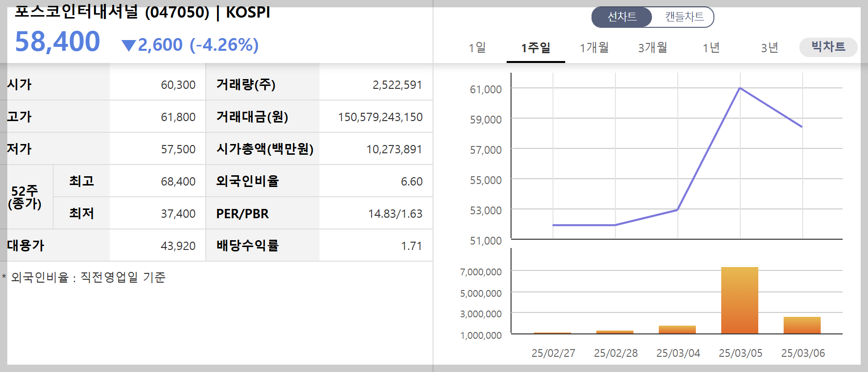Select the 1주일 period tab

(536, 47)
